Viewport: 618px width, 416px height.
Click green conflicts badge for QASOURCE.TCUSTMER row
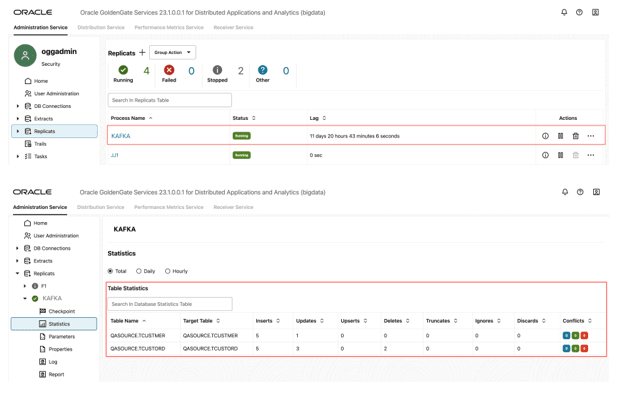point(575,336)
